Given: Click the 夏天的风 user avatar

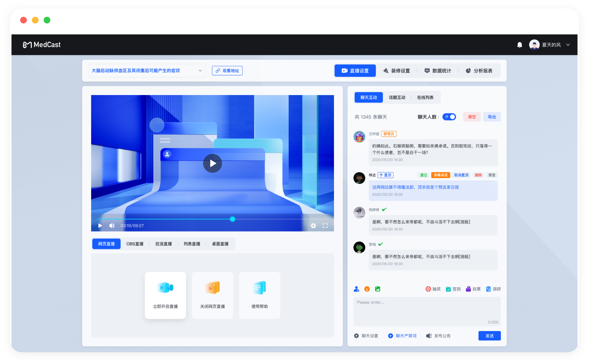Looking at the screenshot, I should [x=534, y=45].
